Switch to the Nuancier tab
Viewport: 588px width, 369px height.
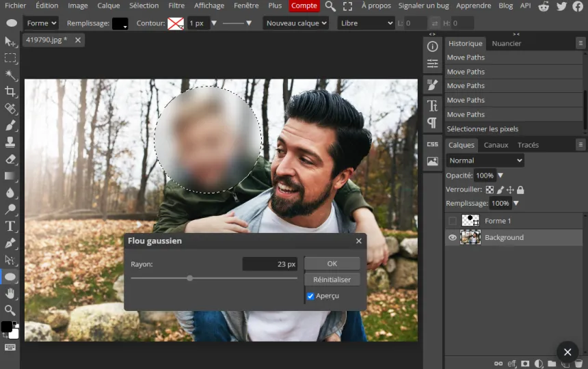[506, 44]
